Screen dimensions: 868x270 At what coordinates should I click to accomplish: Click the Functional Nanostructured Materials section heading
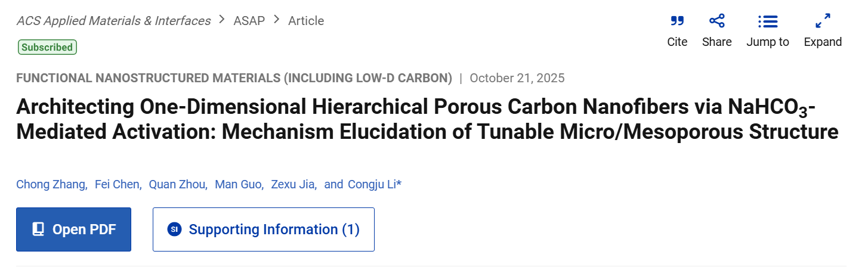pyautogui.click(x=234, y=78)
